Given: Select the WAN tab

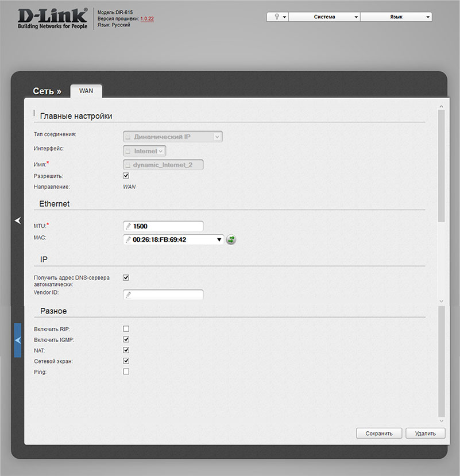Looking at the screenshot, I should (86, 91).
